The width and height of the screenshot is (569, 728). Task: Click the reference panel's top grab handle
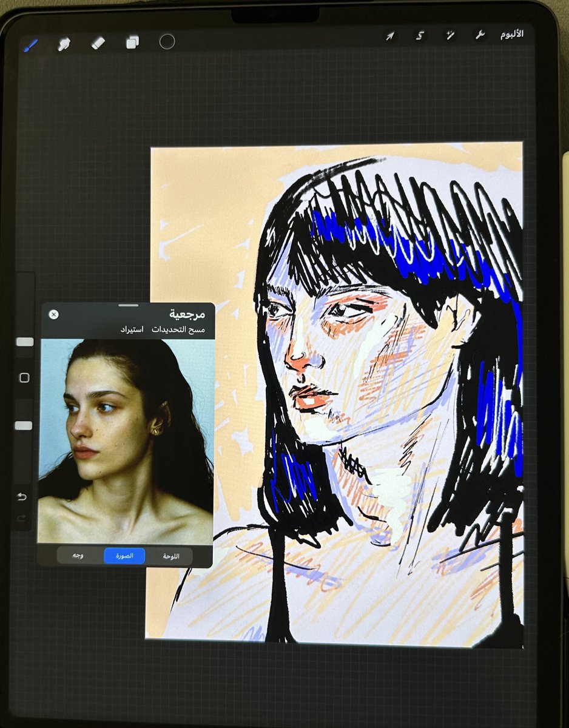(128, 305)
